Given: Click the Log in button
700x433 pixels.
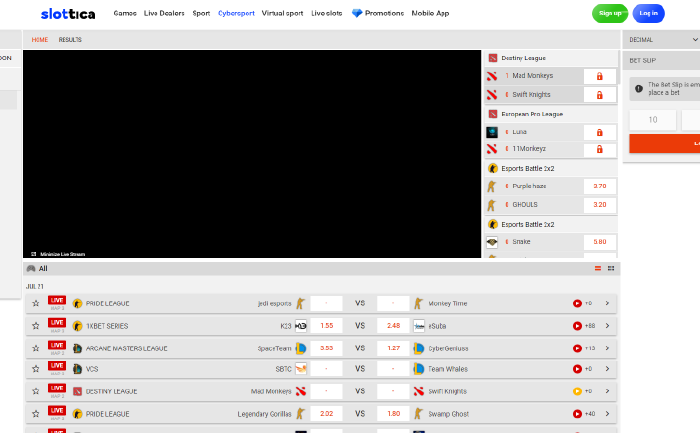Looking at the screenshot, I should (x=648, y=13).
